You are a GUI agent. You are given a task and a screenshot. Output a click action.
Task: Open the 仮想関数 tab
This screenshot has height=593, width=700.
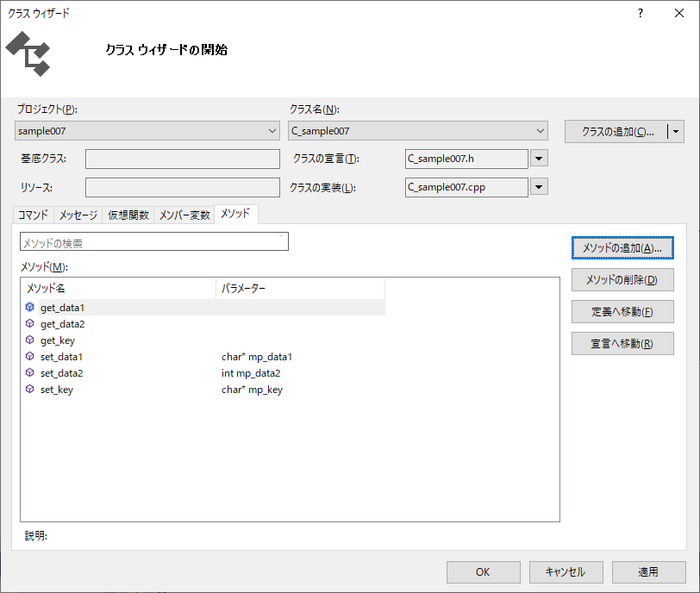click(x=128, y=215)
